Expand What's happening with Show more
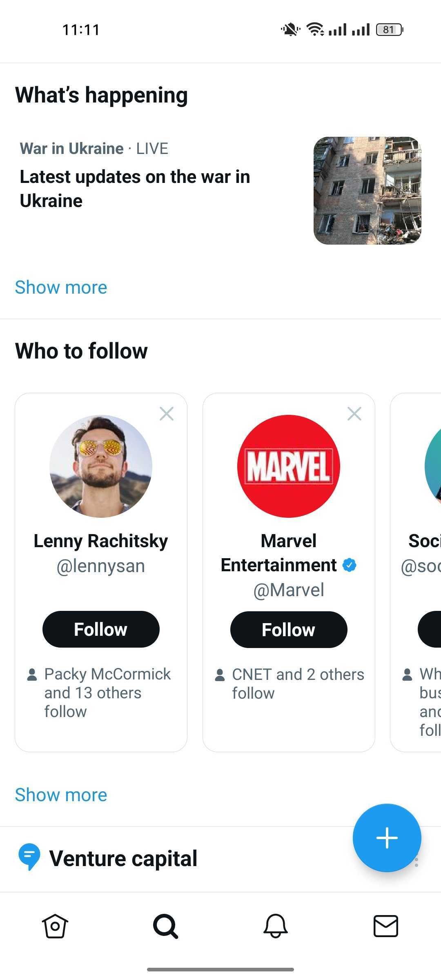Viewport: 441px width, 980px height. click(61, 287)
